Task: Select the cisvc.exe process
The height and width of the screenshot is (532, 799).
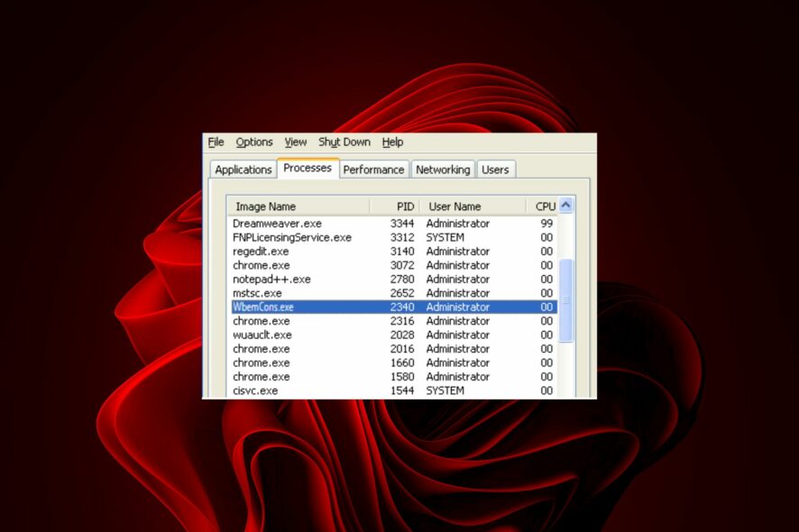Action: tap(392, 390)
